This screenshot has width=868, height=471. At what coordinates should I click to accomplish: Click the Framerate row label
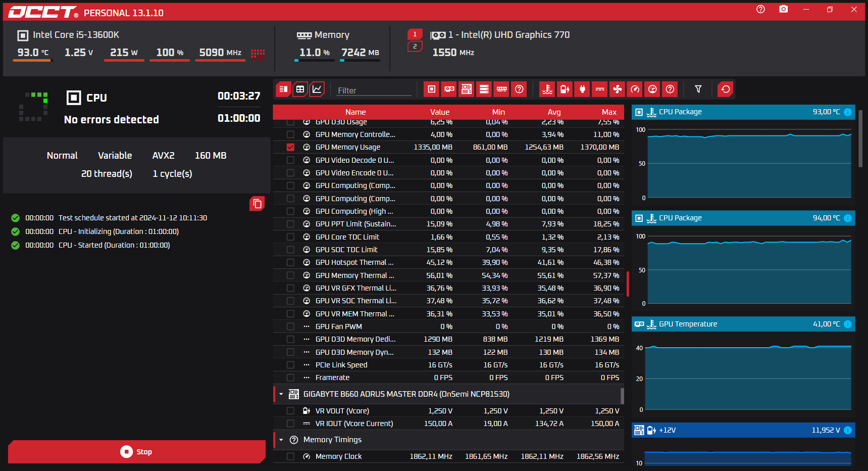(x=332, y=378)
